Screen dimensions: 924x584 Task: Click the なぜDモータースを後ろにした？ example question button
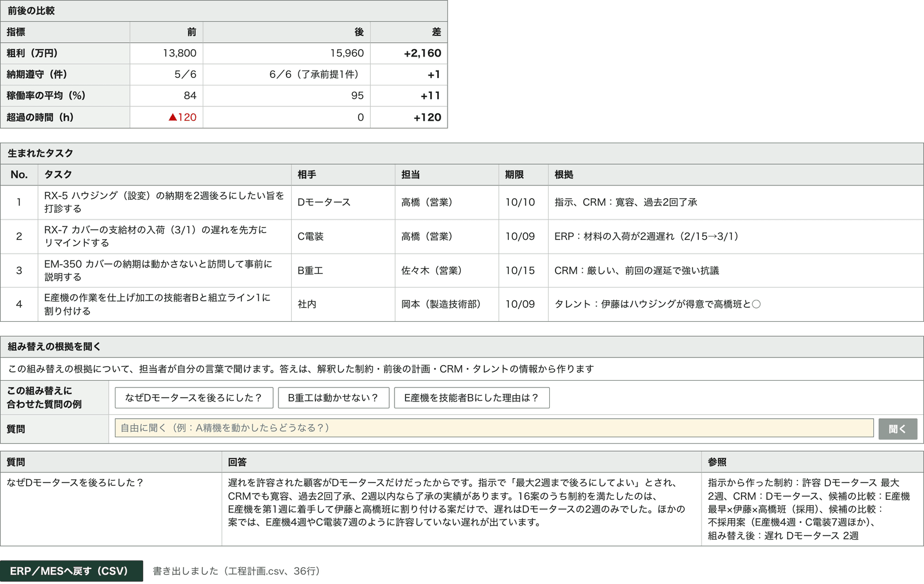(194, 398)
